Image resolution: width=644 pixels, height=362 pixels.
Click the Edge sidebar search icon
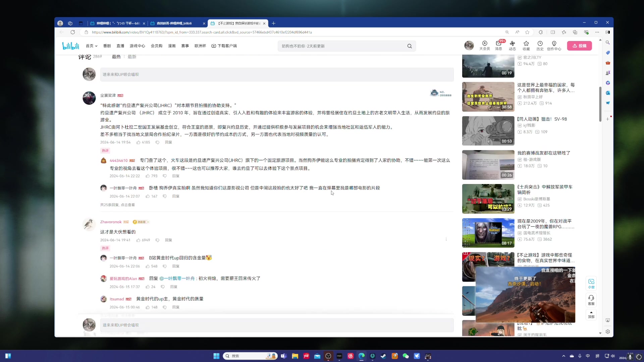coord(607,43)
